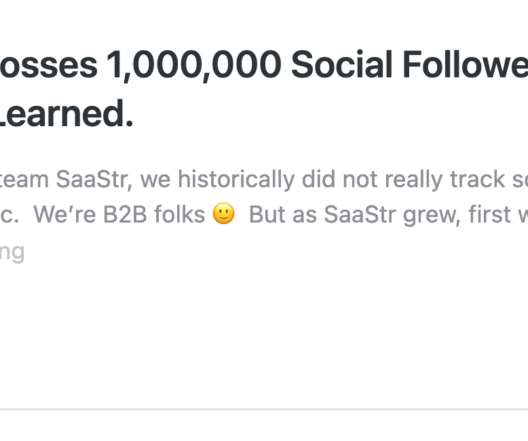
Task: Click the 'Followe' cut-off headline word
Action: [x=465, y=64]
